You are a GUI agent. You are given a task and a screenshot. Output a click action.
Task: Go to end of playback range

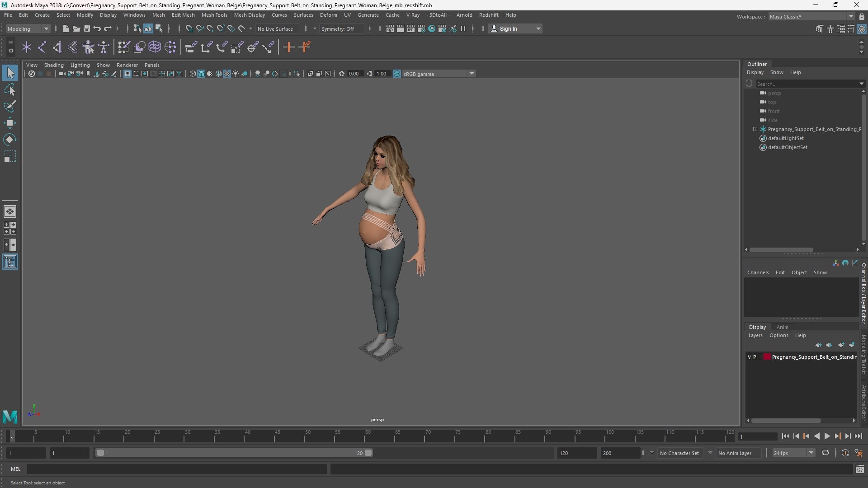point(858,436)
